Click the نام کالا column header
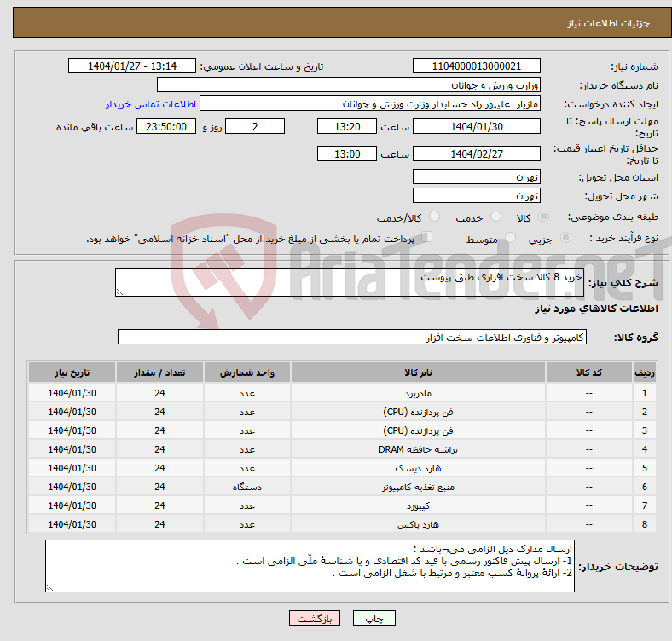Viewport: 672px width, 641px height. click(418, 372)
